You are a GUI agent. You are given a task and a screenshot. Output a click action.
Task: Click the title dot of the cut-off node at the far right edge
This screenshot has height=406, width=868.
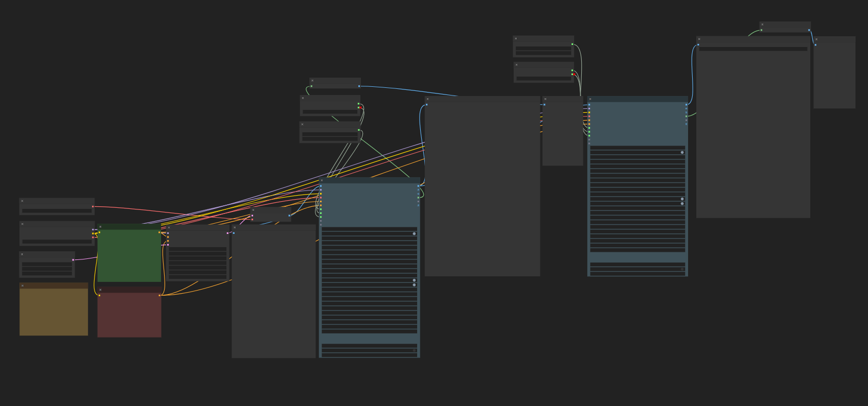coord(816,39)
